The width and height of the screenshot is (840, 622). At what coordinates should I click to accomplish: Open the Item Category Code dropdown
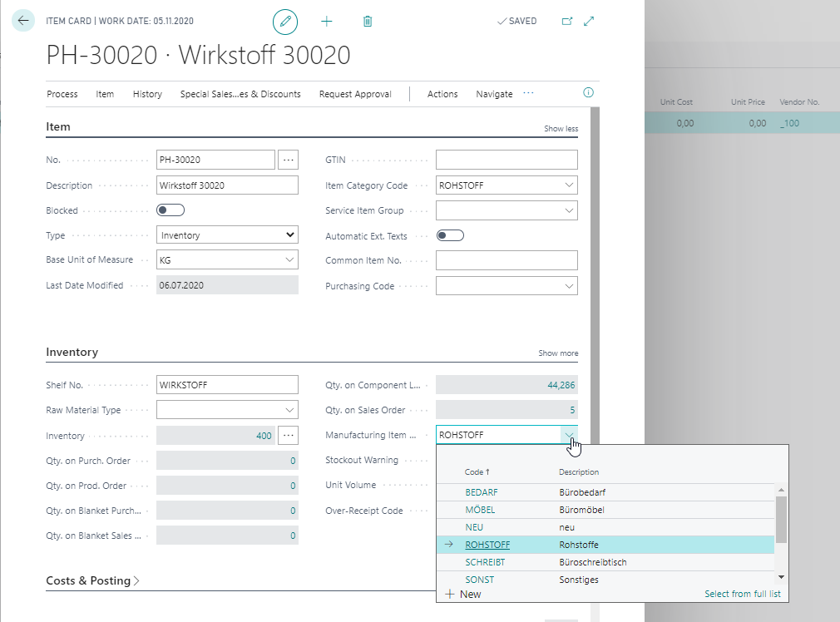tap(568, 185)
